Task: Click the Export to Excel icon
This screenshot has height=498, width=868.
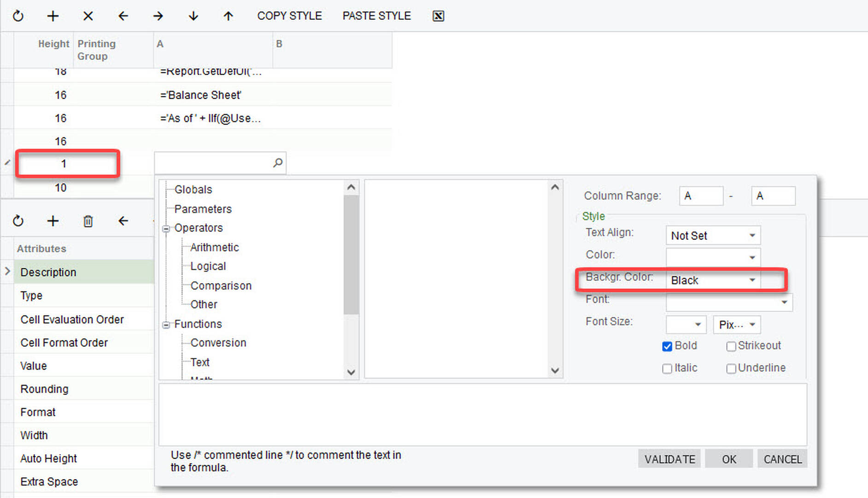Action: pyautogui.click(x=438, y=16)
